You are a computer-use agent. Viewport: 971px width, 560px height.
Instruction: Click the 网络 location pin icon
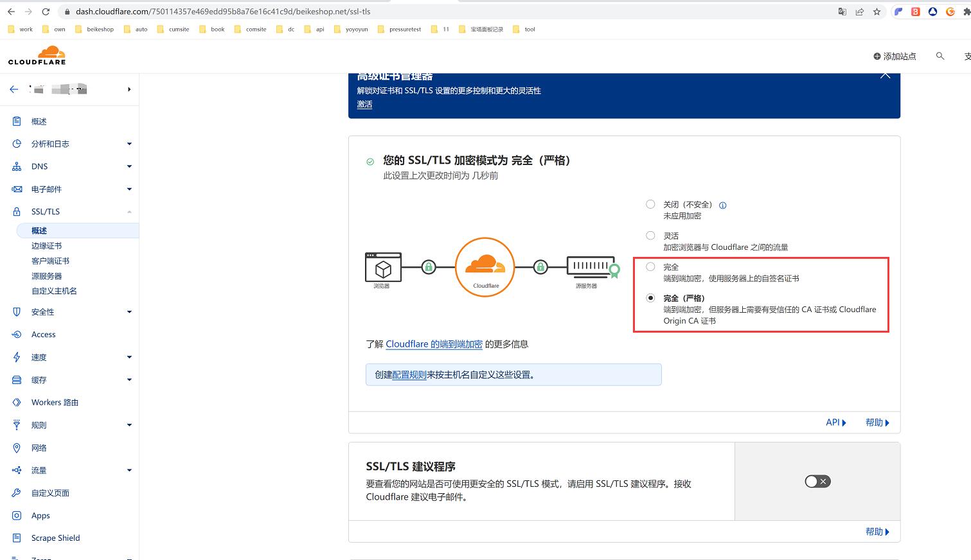pos(17,448)
